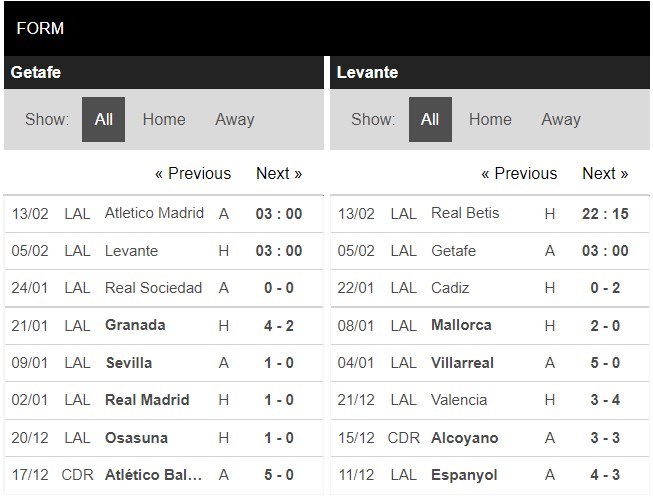Load Next Getafe fixtures
This screenshot has width=653, height=498.
tap(279, 174)
